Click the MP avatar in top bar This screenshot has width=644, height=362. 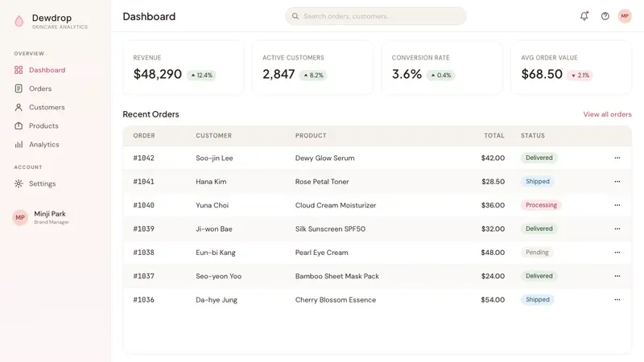(x=625, y=16)
